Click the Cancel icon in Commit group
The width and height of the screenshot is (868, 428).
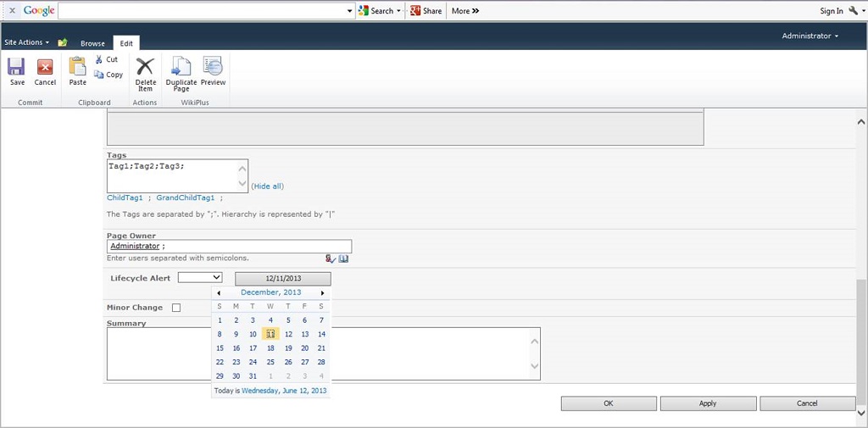(x=45, y=68)
